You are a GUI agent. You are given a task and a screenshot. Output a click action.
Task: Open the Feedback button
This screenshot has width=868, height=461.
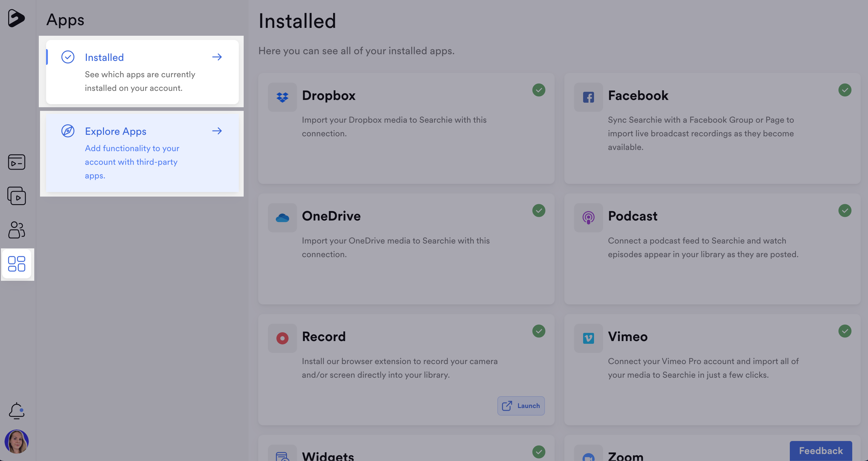(821, 451)
